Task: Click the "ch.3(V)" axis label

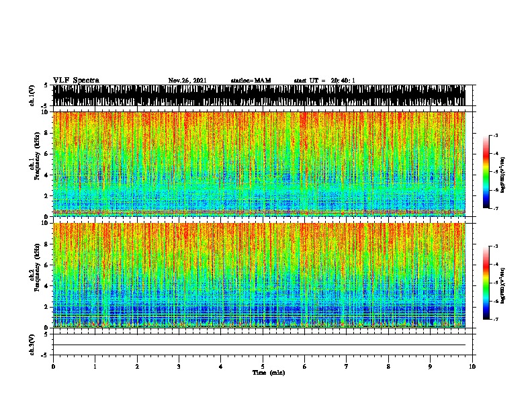Action: (x=32, y=345)
